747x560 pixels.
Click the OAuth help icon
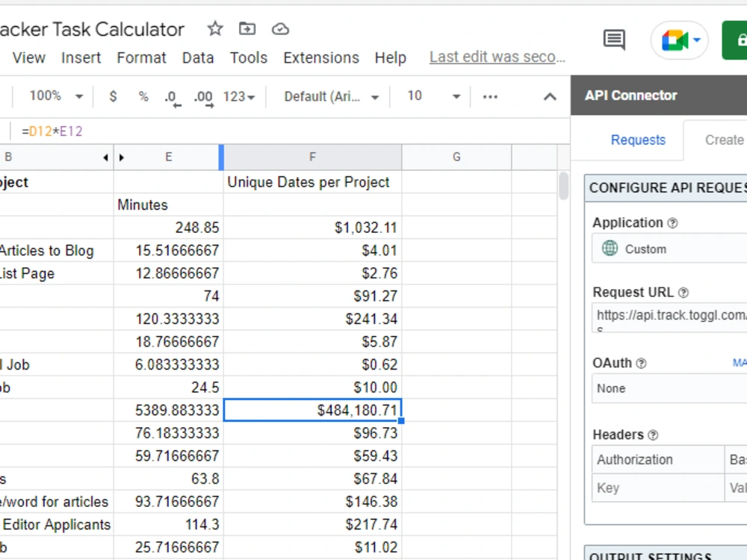[x=641, y=364]
